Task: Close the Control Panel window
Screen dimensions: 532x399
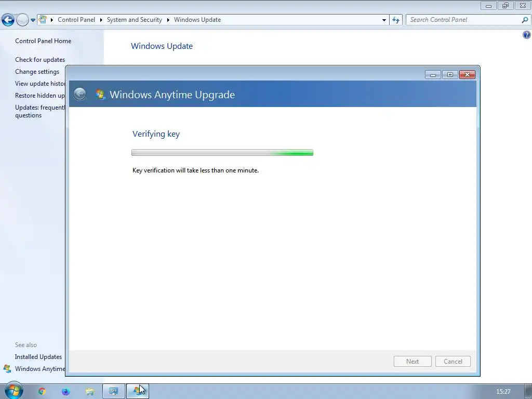Action: coord(523,5)
